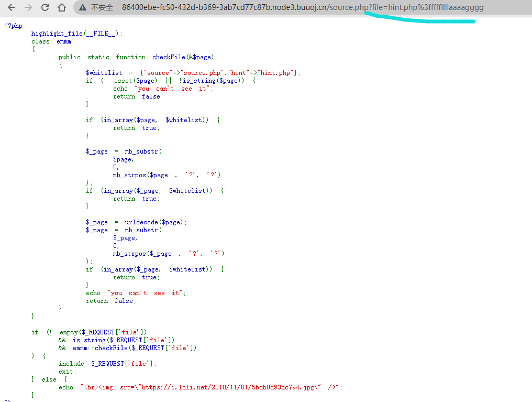Click 'if (in_array($page, $whitelist))' line
532x402 pixels.
(x=153, y=120)
